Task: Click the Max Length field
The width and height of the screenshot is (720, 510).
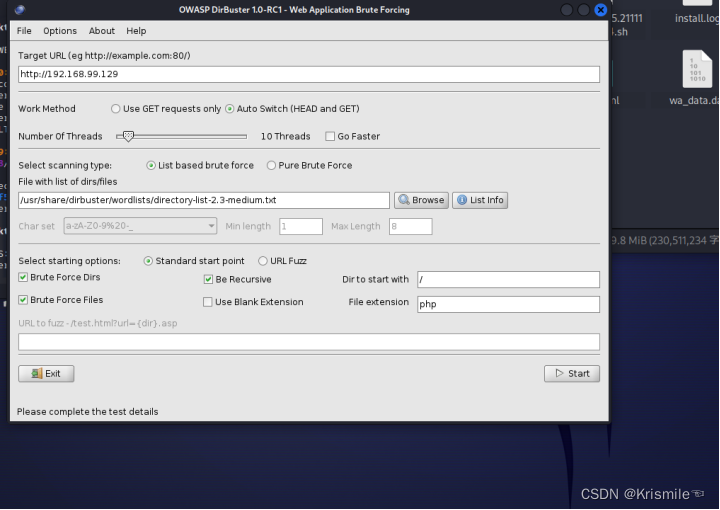Action: pos(411,226)
